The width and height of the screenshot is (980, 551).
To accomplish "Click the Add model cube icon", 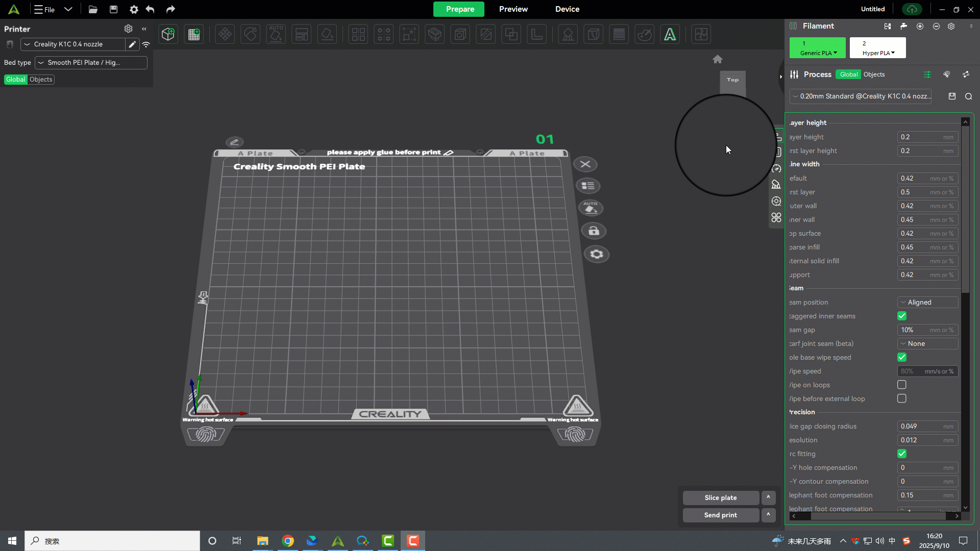I will pyautogui.click(x=168, y=34).
